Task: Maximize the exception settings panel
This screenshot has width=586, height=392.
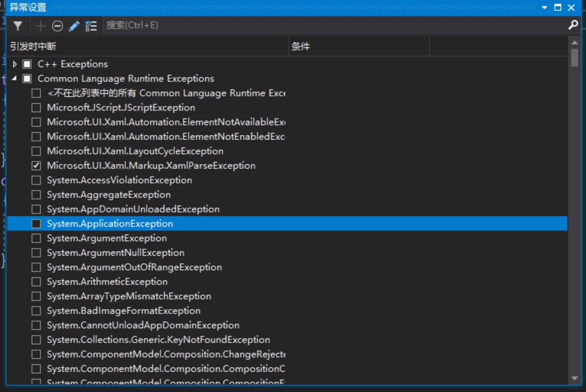Action: [557, 8]
